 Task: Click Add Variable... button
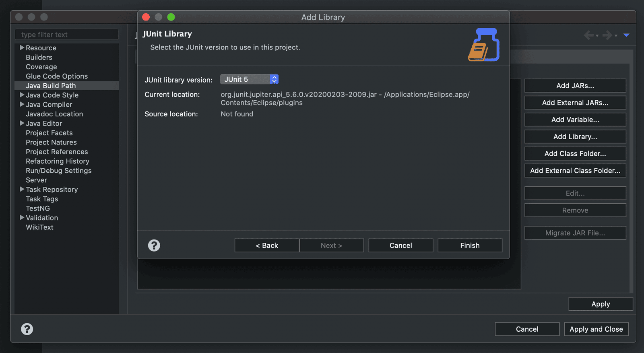tap(575, 120)
